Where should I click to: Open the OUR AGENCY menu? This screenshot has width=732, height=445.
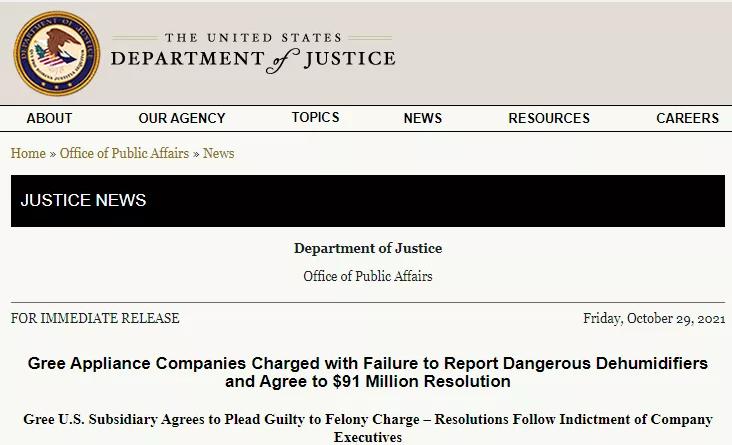[182, 118]
